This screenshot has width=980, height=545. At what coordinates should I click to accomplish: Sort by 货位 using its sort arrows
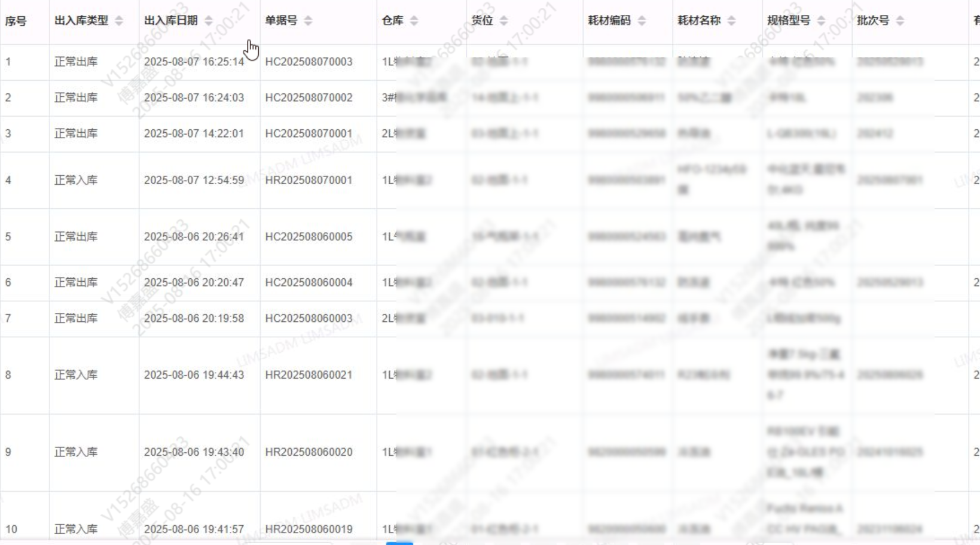[503, 21]
